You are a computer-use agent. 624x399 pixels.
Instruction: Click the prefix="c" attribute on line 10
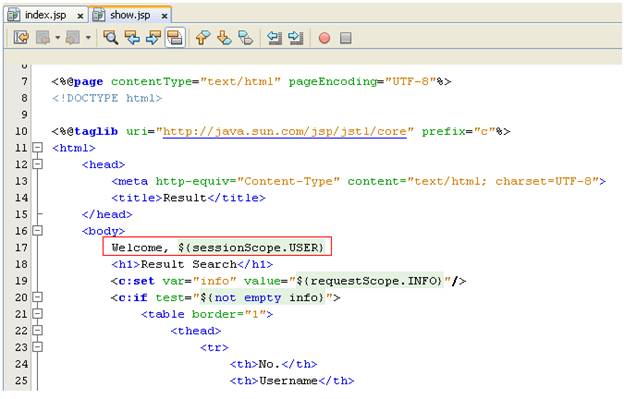pos(458,131)
